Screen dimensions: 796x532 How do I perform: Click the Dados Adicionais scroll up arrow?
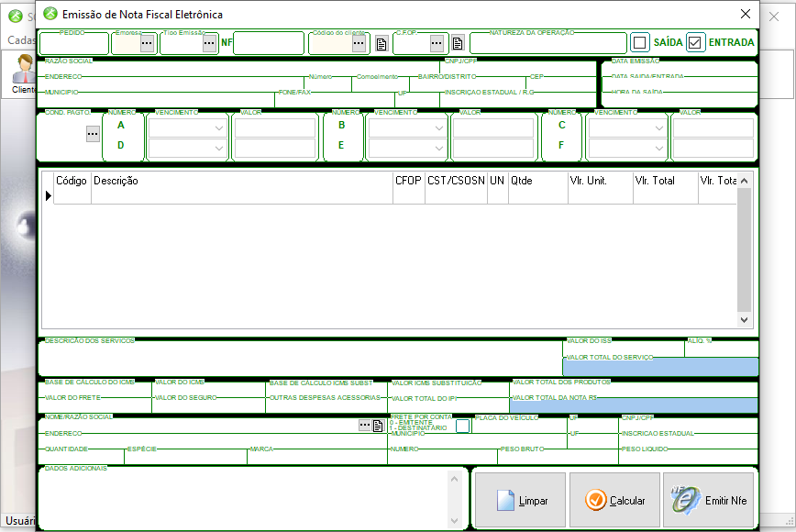tap(454, 479)
